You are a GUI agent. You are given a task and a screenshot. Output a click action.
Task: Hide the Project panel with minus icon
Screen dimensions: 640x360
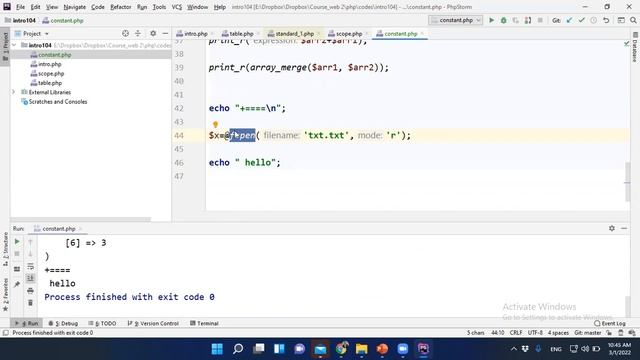tap(165, 33)
